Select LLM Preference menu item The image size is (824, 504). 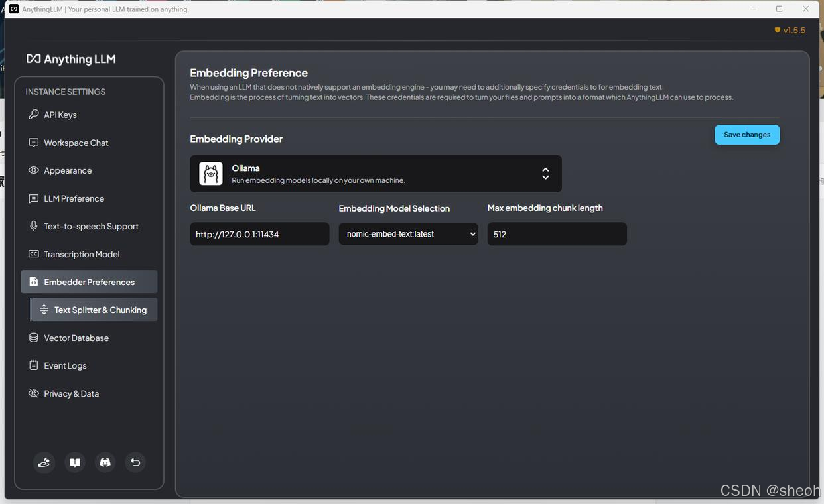[89, 198]
